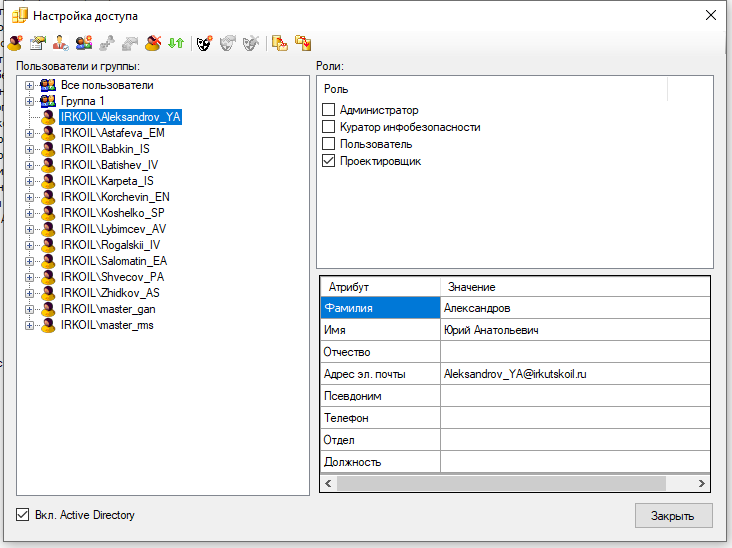This screenshot has height=548, width=732.
Task: Click the user icon beside IRKOIL\Koshelko_SP
Action: pyautogui.click(x=48, y=213)
